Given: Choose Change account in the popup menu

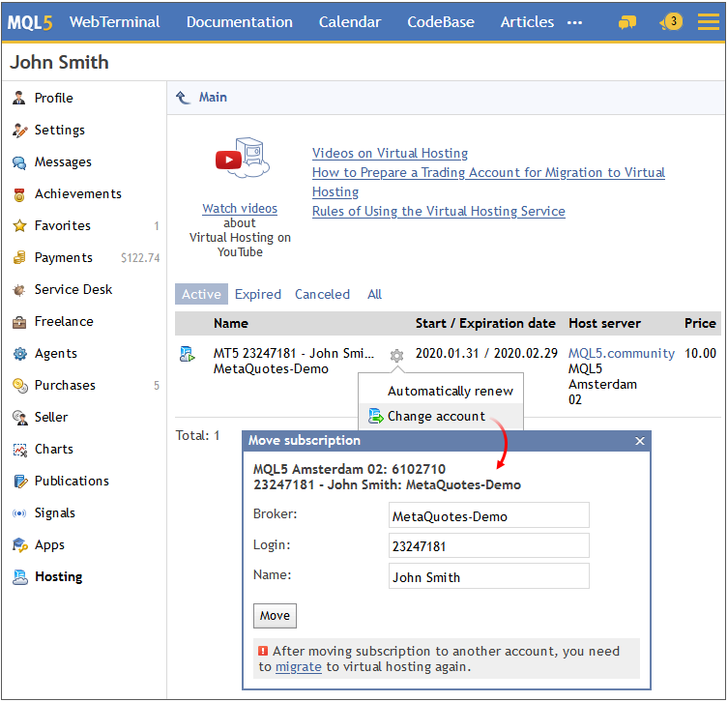Looking at the screenshot, I should [x=436, y=416].
